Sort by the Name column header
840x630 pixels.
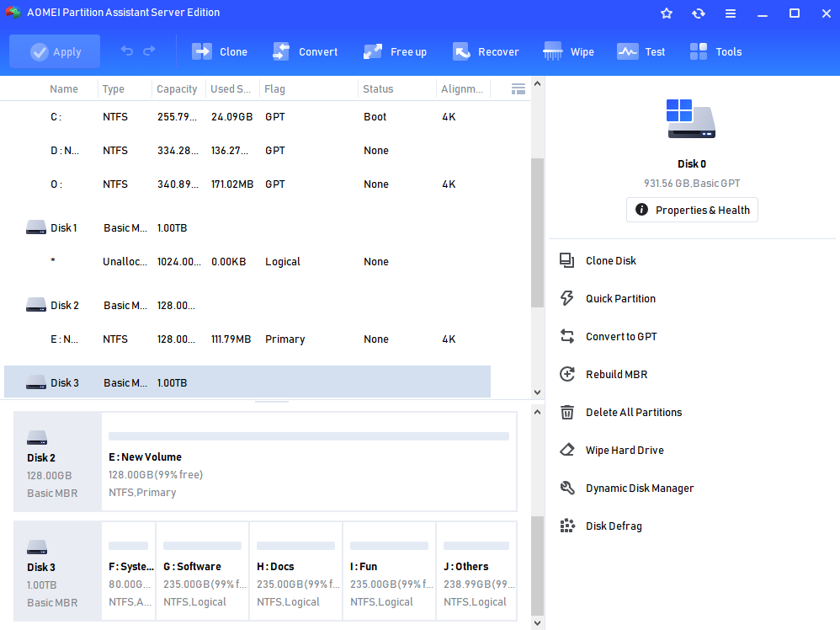[64, 89]
